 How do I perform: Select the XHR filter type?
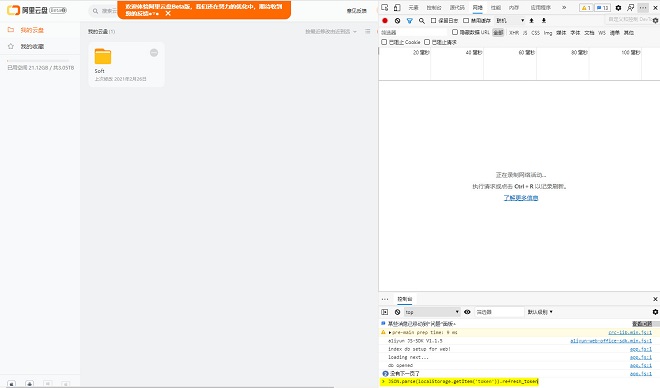pyautogui.click(x=514, y=32)
